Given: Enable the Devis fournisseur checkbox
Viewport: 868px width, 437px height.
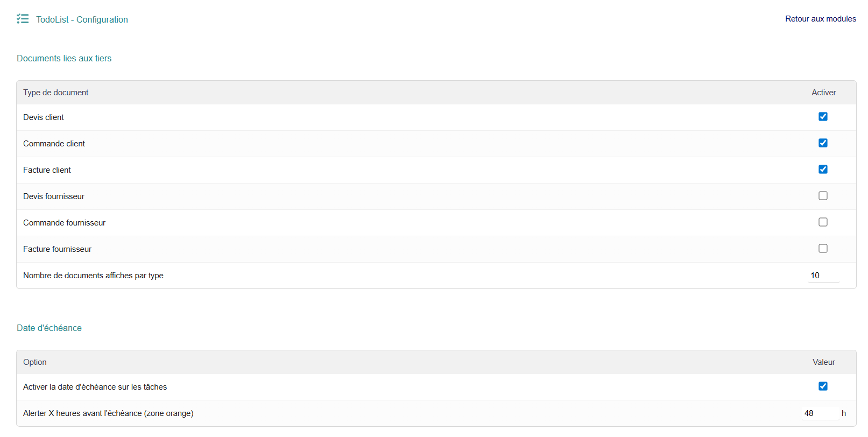Looking at the screenshot, I should pos(823,196).
